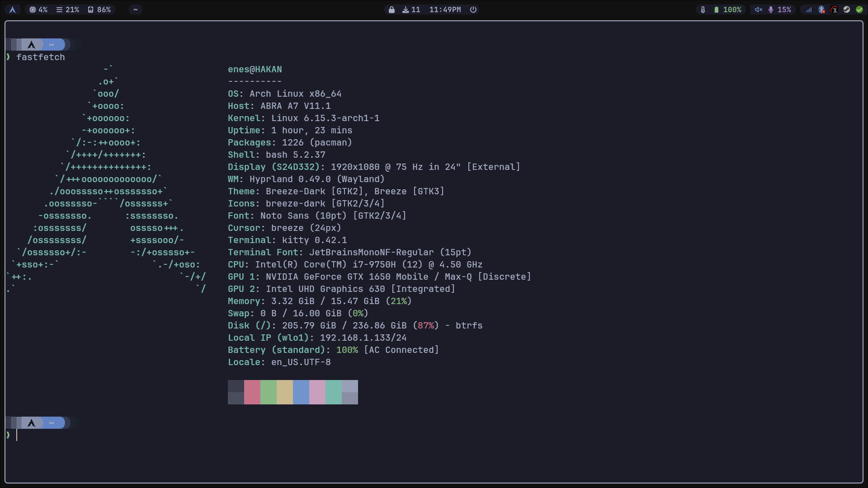Click the green color block in fastfetch palette
The height and width of the screenshot is (488, 868).
coord(269,392)
